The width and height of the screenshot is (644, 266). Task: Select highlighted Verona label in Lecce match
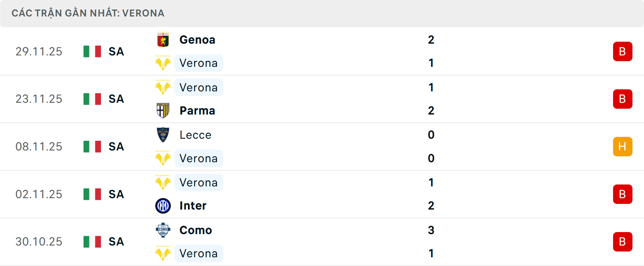[x=199, y=158]
